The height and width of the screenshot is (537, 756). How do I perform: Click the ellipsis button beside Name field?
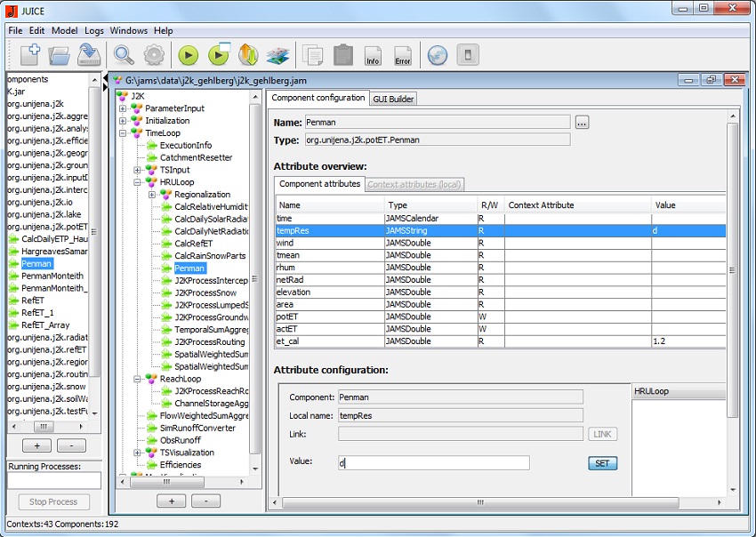(x=582, y=123)
